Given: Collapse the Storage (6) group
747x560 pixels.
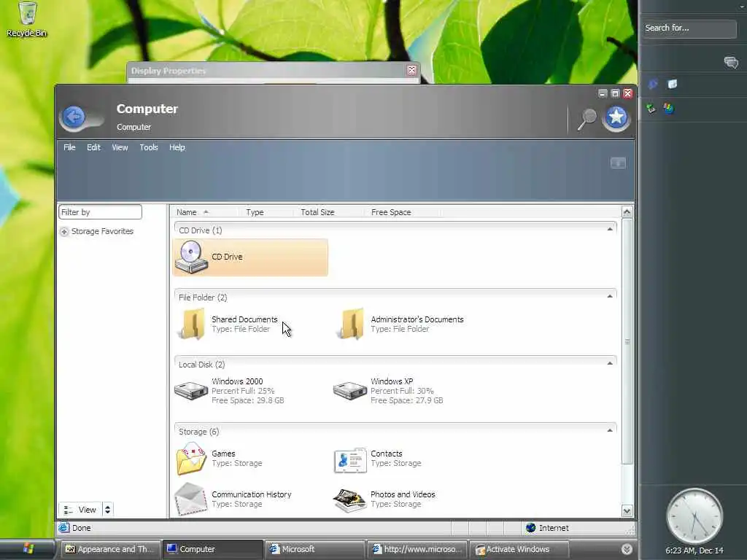Looking at the screenshot, I should point(610,431).
